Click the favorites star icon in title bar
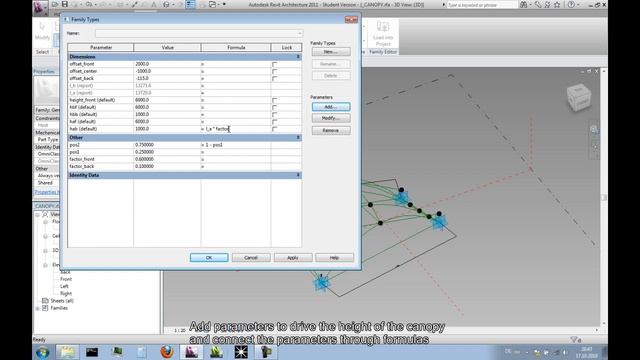Image resolution: width=640 pixels, height=360 pixels. tap(557, 5)
